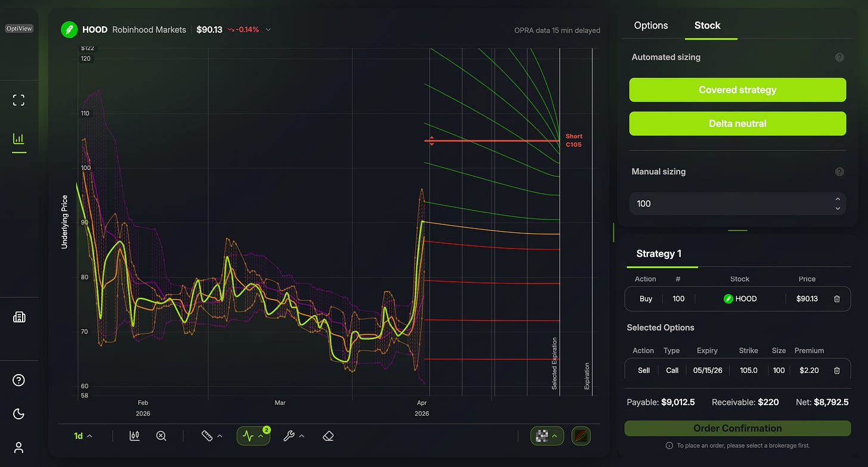Decrease manual sizing with the down arrow

pos(838,208)
